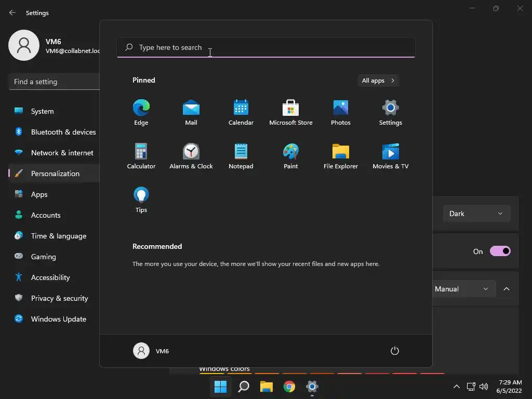Open VM6 user account in Start menu
Viewport: 532px width, 399px height.
tap(151, 351)
